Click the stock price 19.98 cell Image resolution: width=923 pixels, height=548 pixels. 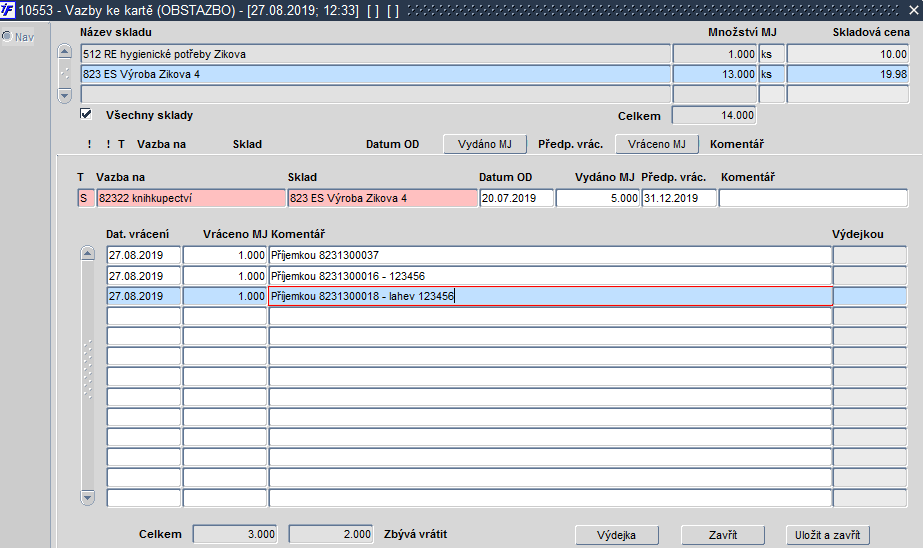click(848, 74)
